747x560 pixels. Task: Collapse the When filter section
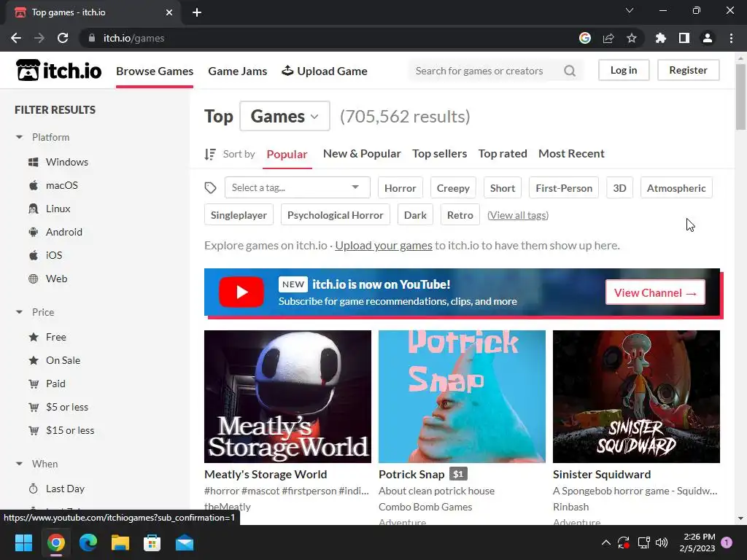(x=19, y=464)
